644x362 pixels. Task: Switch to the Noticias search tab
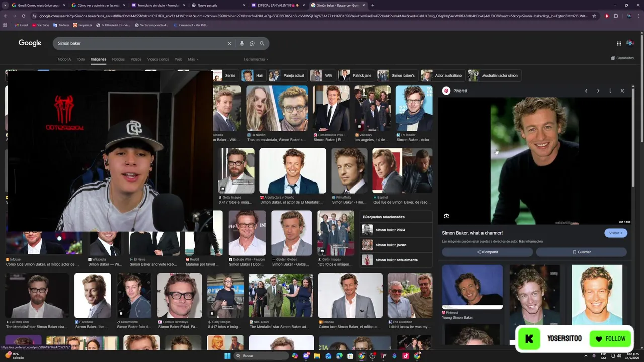pyautogui.click(x=118, y=59)
